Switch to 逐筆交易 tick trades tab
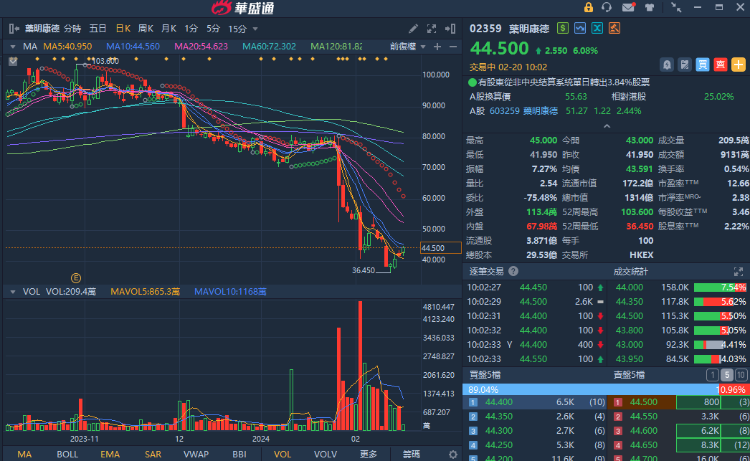 click(486, 272)
